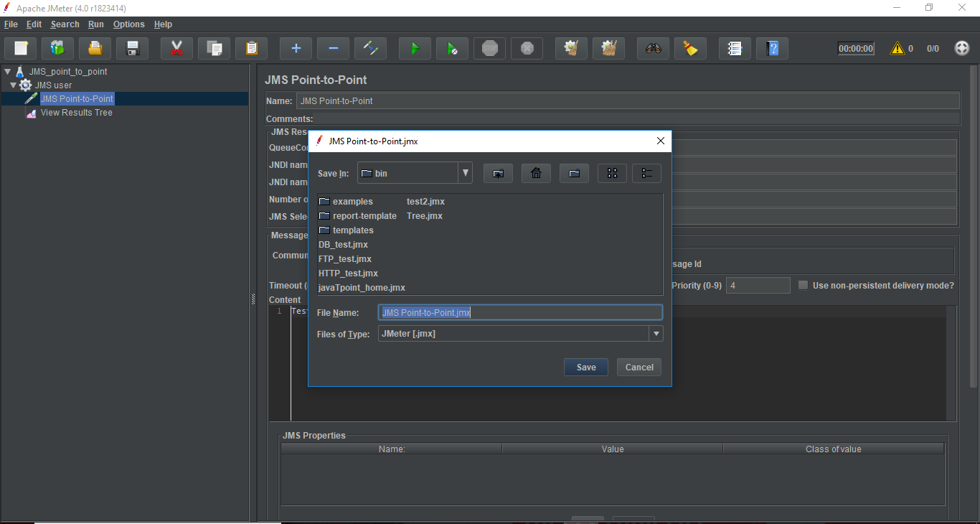
Task: Select the examples folder
Action: point(346,202)
